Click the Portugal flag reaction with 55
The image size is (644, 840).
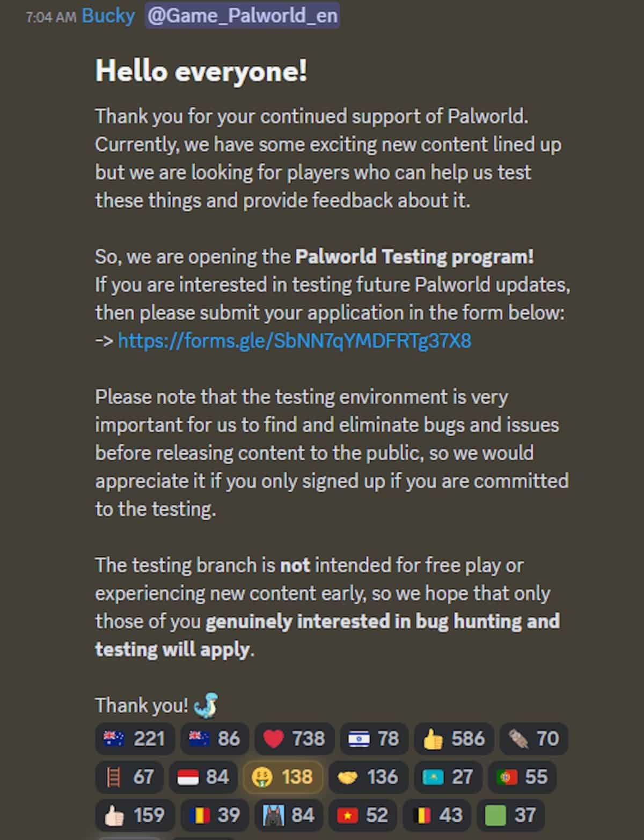pyautogui.click(x=522, y=777)
